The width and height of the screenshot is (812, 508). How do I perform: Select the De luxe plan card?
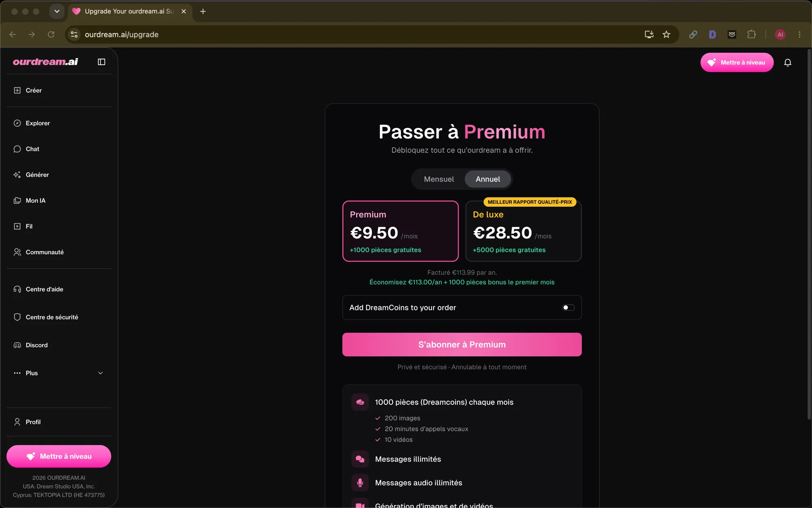point(523,231)
